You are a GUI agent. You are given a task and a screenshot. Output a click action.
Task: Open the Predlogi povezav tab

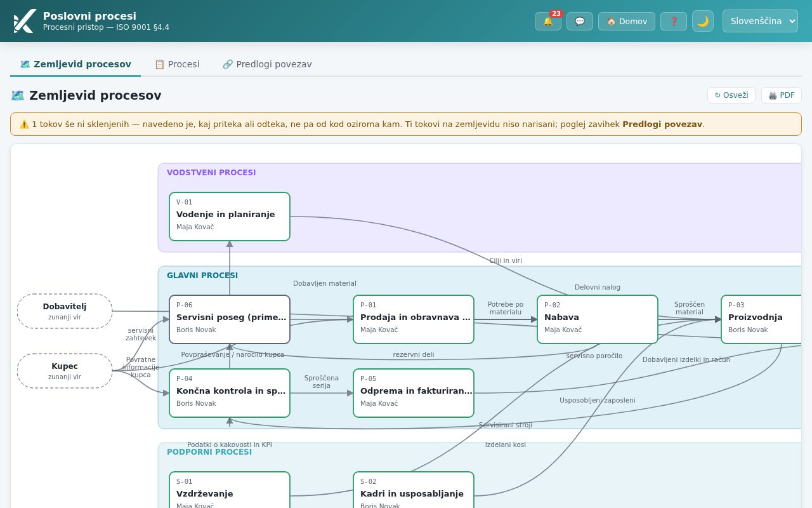click(x=267, y=64)
